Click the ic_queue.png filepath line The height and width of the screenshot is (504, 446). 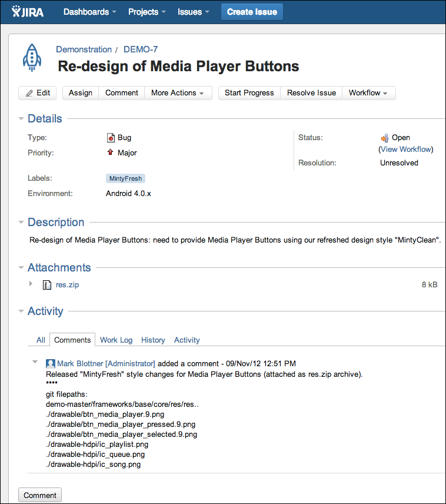95,455
